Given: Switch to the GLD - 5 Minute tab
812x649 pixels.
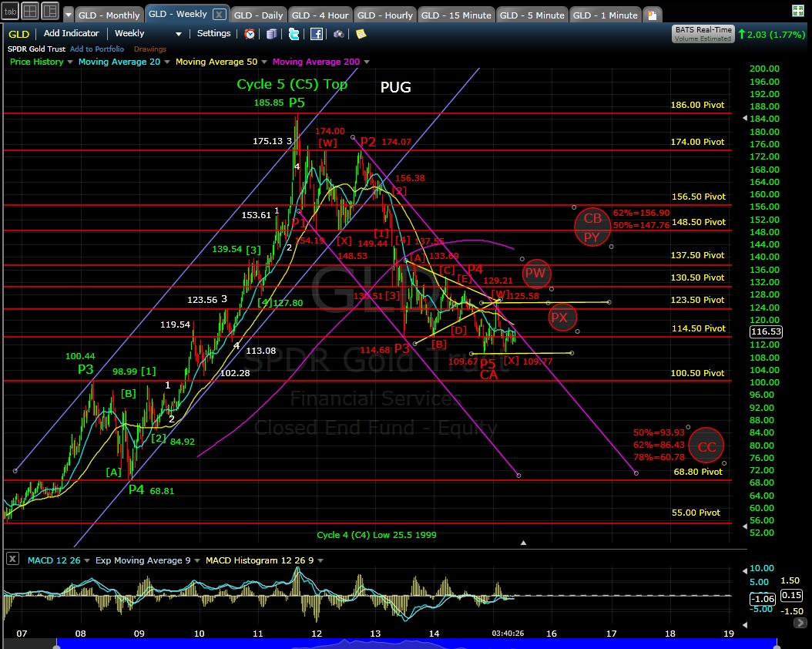Looking at the screenshot, I should [532, 15].
